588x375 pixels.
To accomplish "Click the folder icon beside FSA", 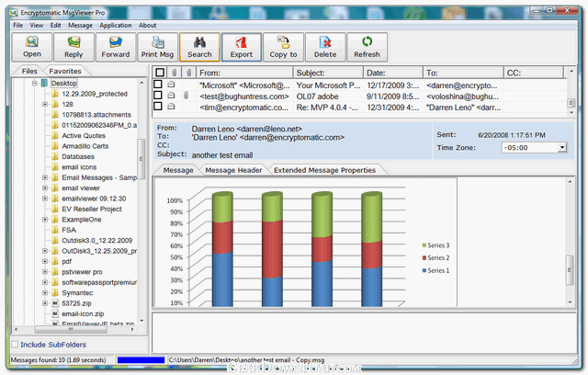I will [55, 230].
